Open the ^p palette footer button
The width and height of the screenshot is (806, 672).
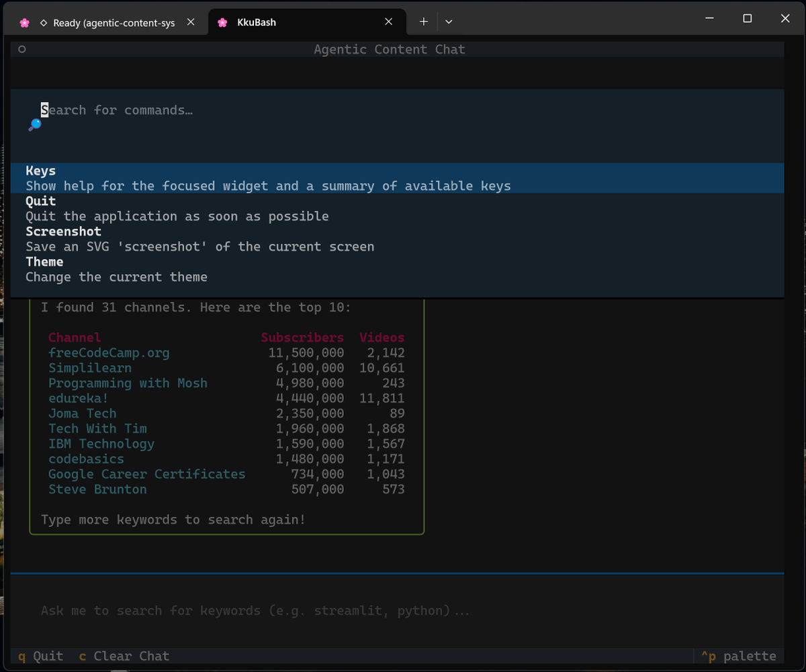738,656
